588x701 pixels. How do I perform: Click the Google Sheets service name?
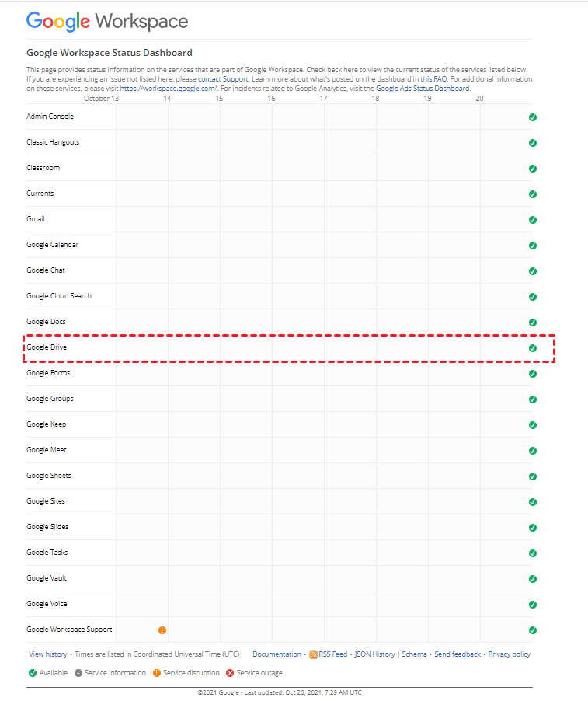[x=49, y=475]
